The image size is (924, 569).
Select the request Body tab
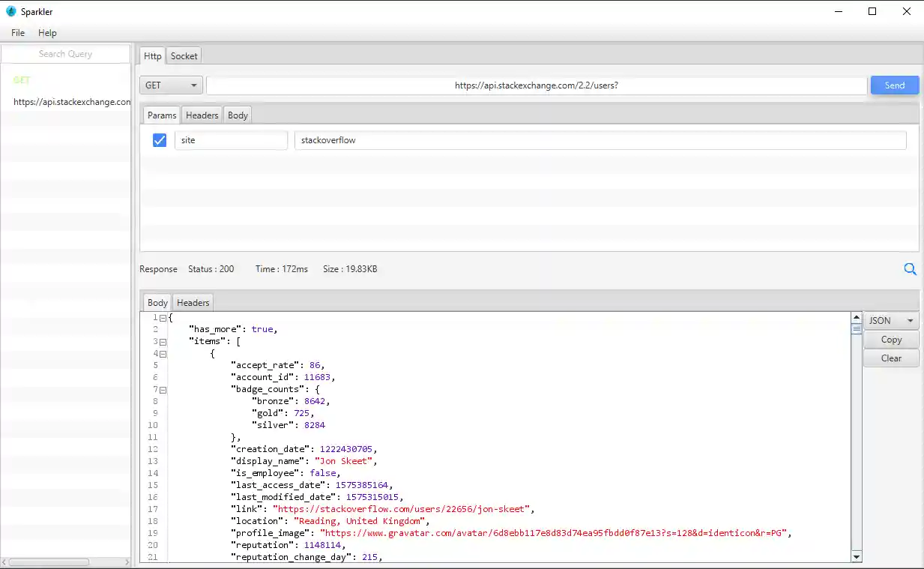click(238, 115)
